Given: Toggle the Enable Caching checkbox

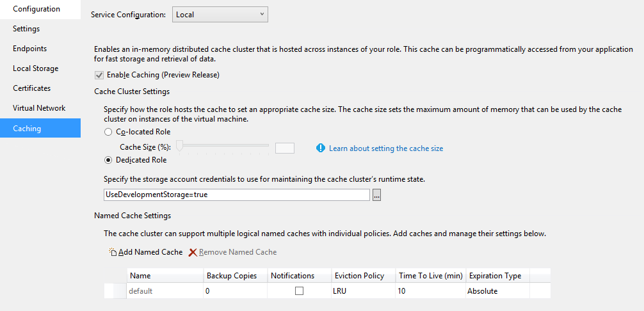Looking at the screenshot, I should 99,75.
